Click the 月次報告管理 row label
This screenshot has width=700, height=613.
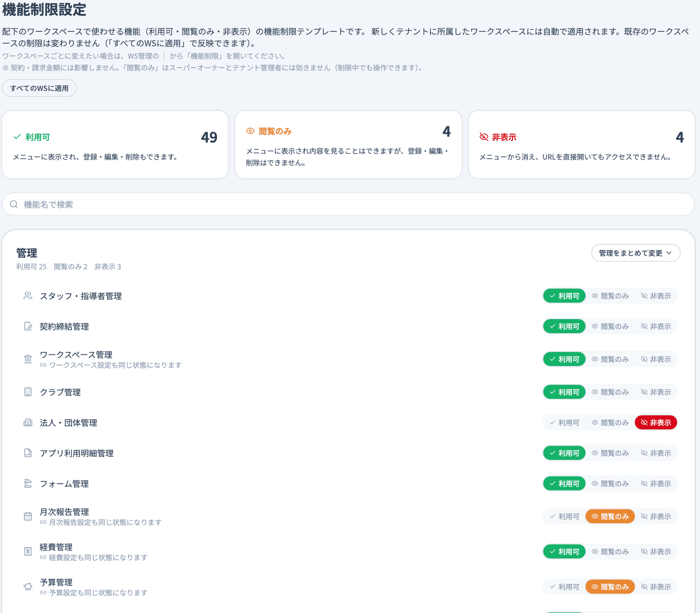pyautogui.click(x=64, y=512)
